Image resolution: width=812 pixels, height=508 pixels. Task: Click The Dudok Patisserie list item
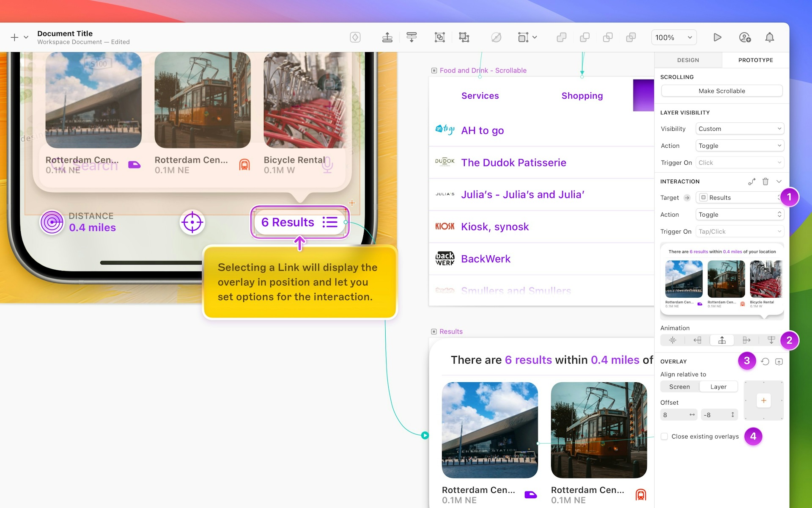click(513, 163)
